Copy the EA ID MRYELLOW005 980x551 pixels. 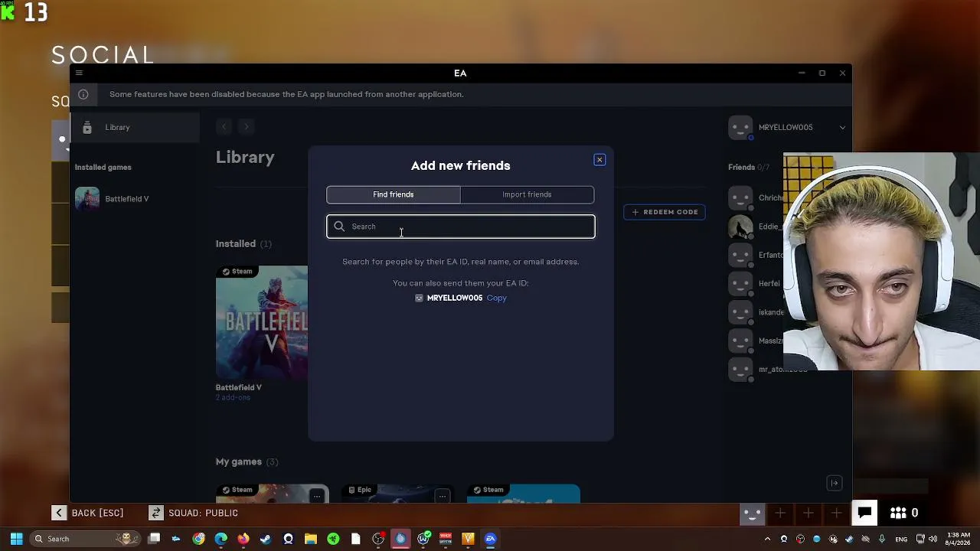pyautogui.click(x=497, y=298)
